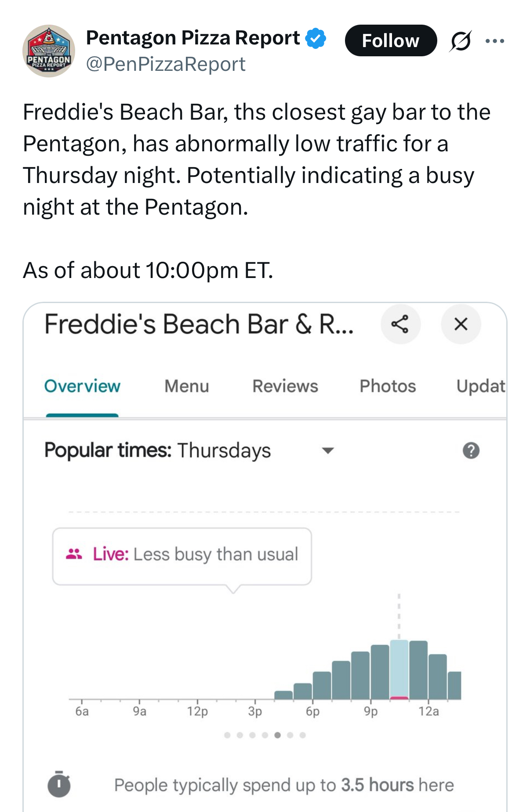Select the Thursdays day label
530x812 pixels.
(x=224, y=451)
